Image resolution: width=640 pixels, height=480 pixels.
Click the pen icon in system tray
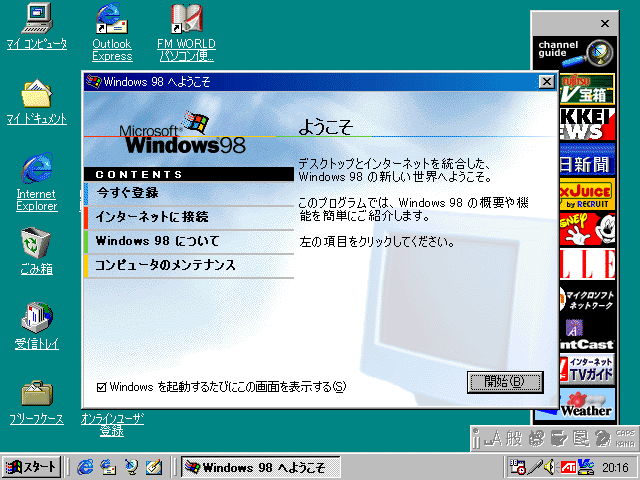point(535,467)
